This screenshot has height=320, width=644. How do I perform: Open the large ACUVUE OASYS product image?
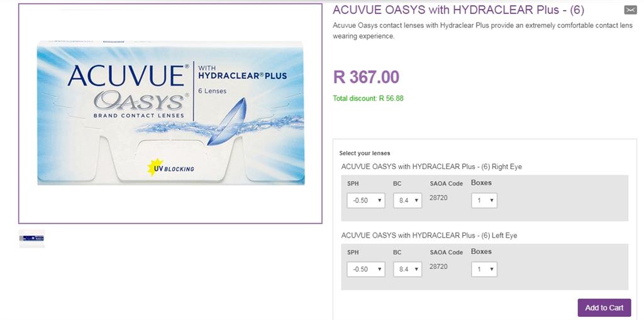[170, 113]
